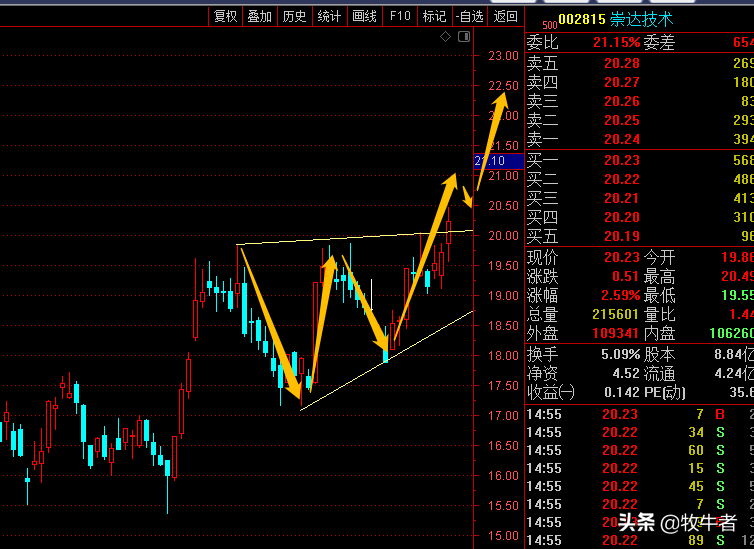Viewport: 754px width, 549px height.
Task: Click the 买五 price 20.19
Action: 622,236
